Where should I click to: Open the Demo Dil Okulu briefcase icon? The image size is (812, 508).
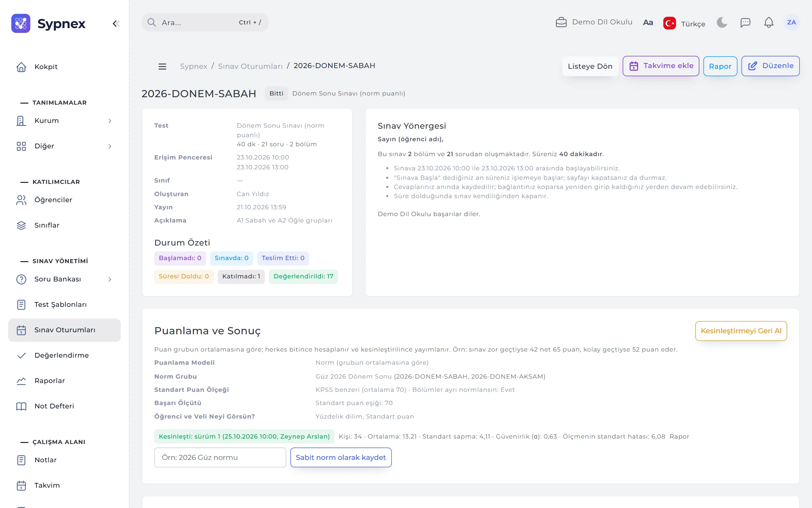click(x=561, y=22)
